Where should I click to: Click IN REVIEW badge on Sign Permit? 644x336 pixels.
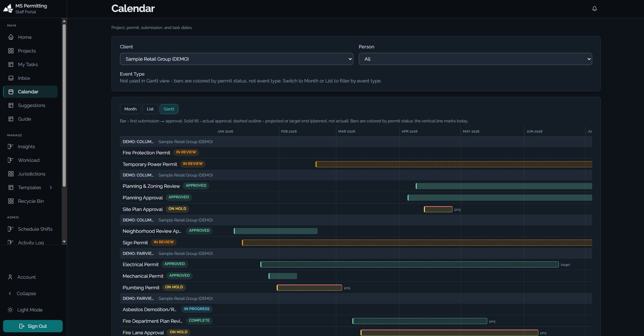(164, 242)
